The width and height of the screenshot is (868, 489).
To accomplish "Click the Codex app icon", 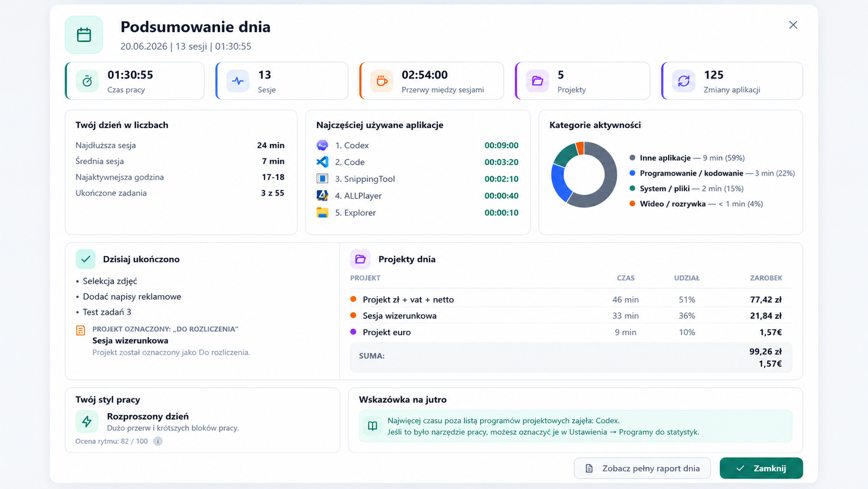I will (x=322, y=145).
